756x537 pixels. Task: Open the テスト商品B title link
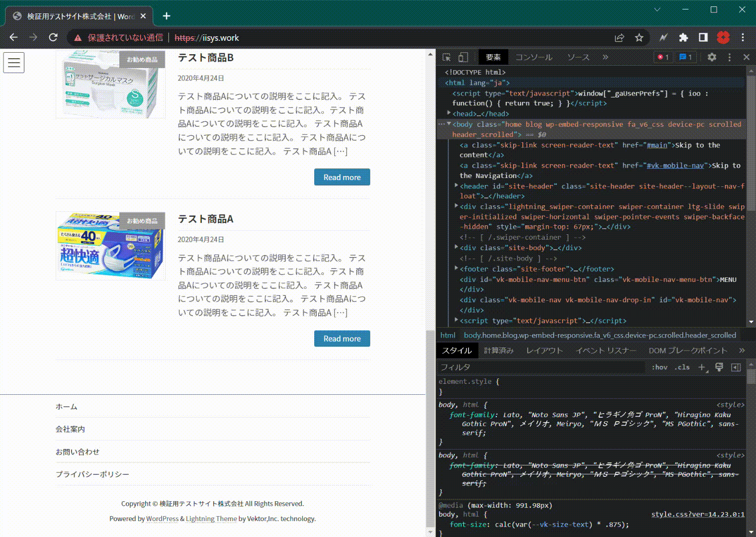(x=206, y=58)
